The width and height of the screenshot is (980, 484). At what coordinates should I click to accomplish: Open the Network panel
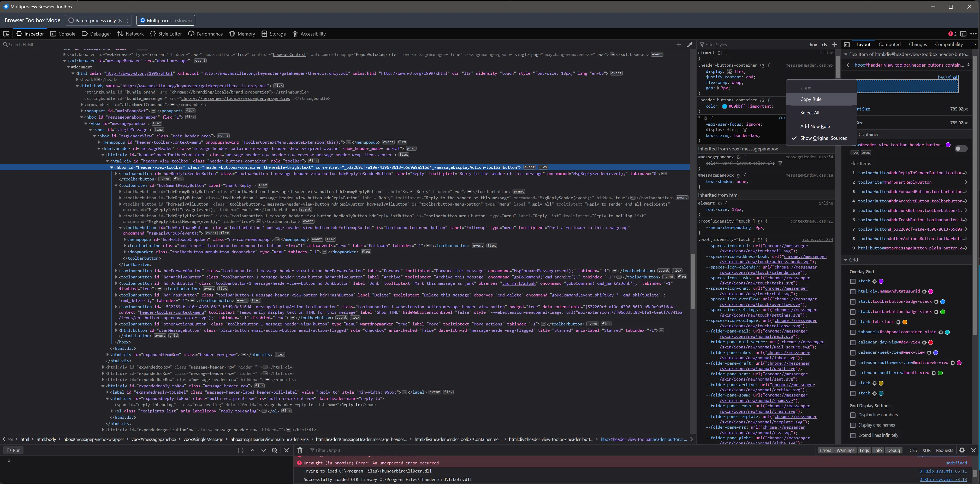(x=130, y=34)
